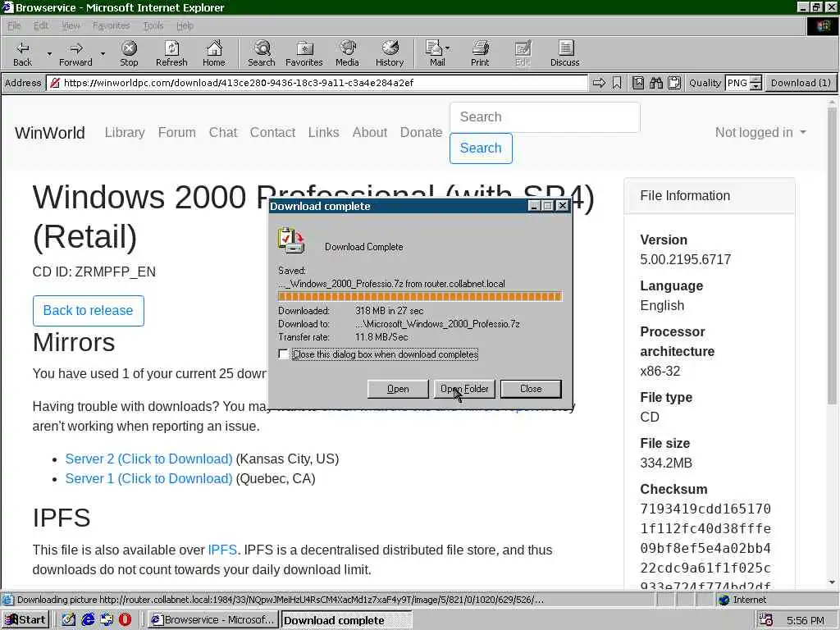Open 'Server 1 (Click to Download)' link

pos(149,479)
